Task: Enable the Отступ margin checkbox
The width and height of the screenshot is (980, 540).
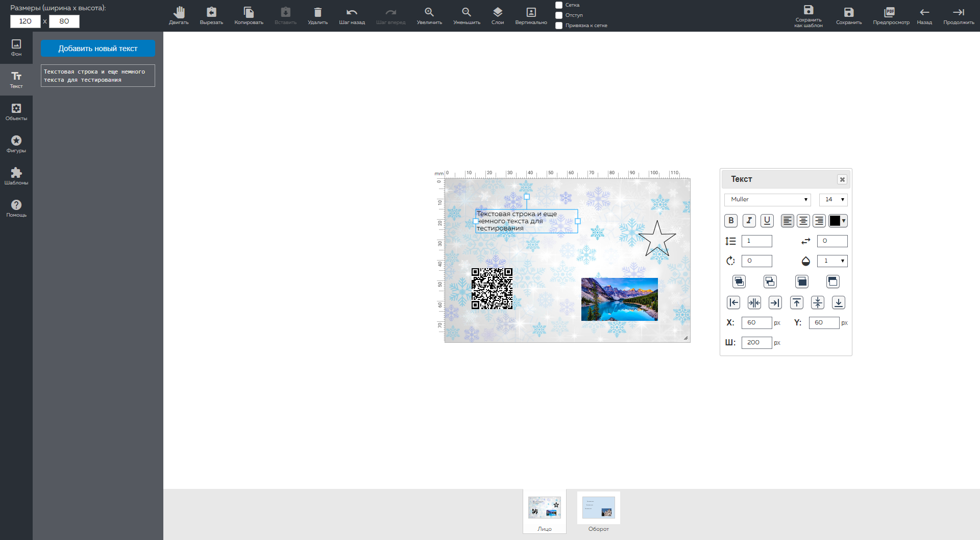Action: pos(559,15)
